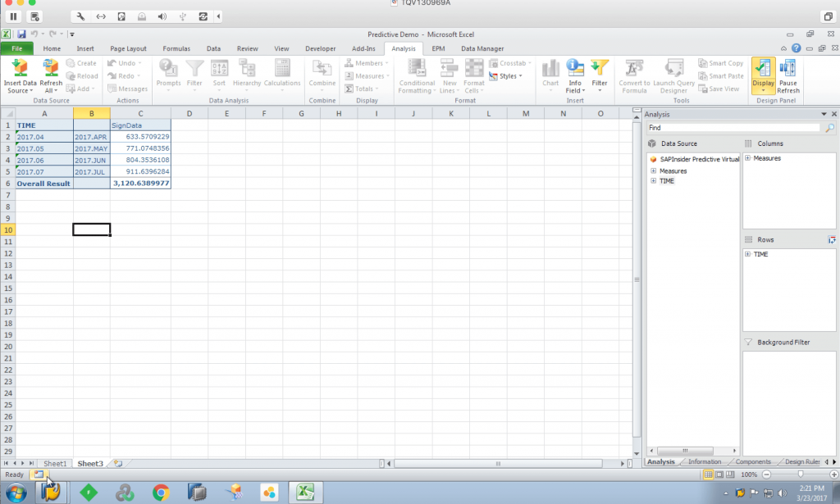This screenshot has width=840, height=504.
Task: Insert an Info Field
Action: click(x=575, y=76)
